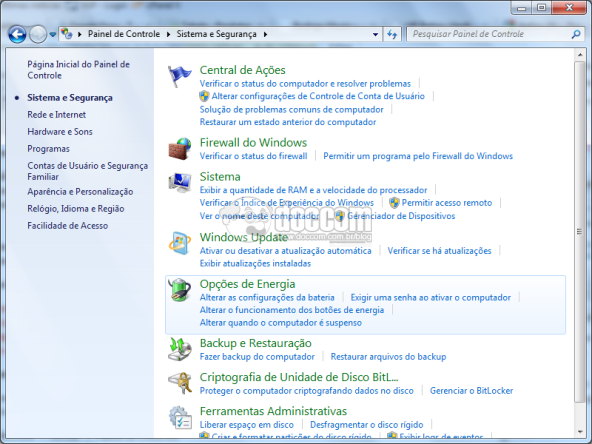
Task: Click the Firewall do Windows brick wall icon
Action: tap(180, 149)
